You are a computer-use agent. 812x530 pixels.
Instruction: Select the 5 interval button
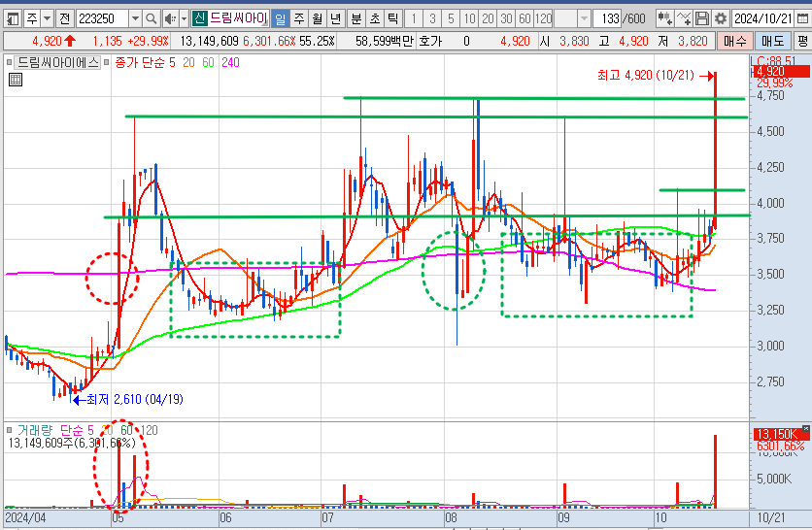click(x=451, y=19)
